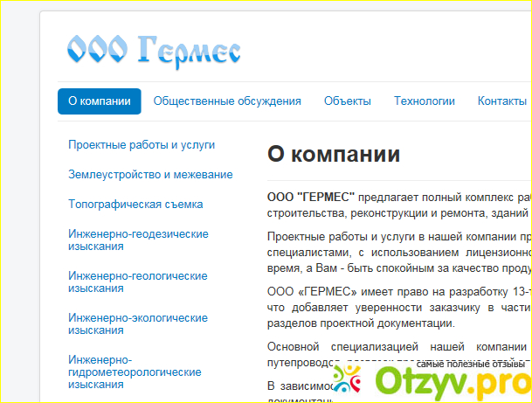
Task: Select the active О компании navigation tab
Action: point(100,101)
